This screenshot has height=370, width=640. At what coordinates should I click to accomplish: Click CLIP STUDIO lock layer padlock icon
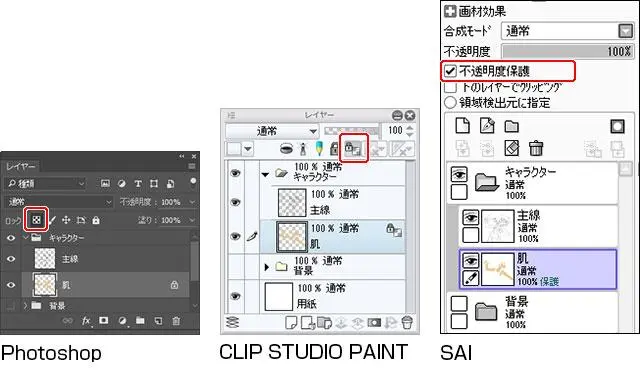[334, 149]
